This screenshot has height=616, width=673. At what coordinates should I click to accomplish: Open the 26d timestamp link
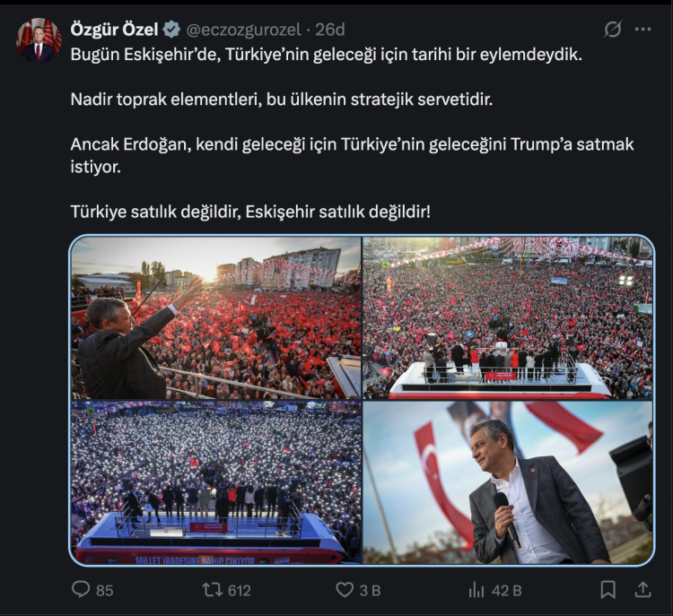330,30
